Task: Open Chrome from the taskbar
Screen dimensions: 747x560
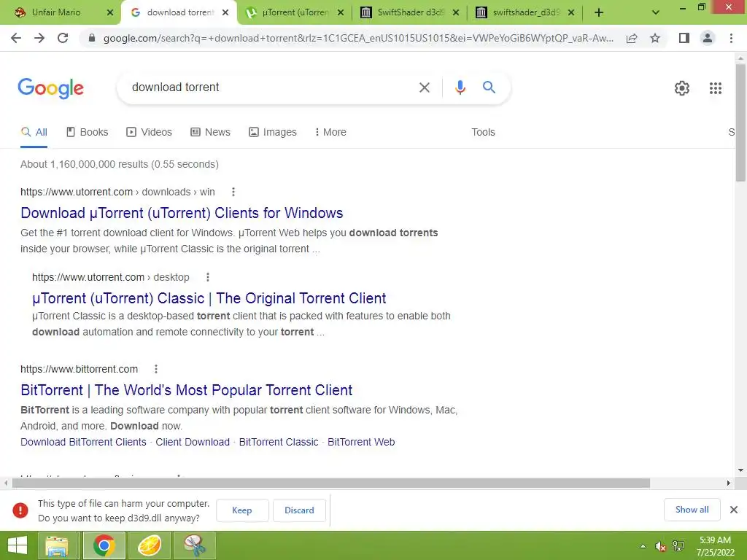Action: point(104,545)
